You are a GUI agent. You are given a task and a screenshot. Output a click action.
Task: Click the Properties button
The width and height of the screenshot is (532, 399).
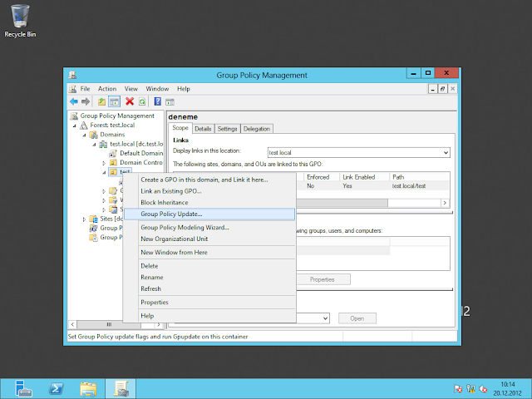coord(322,279)
